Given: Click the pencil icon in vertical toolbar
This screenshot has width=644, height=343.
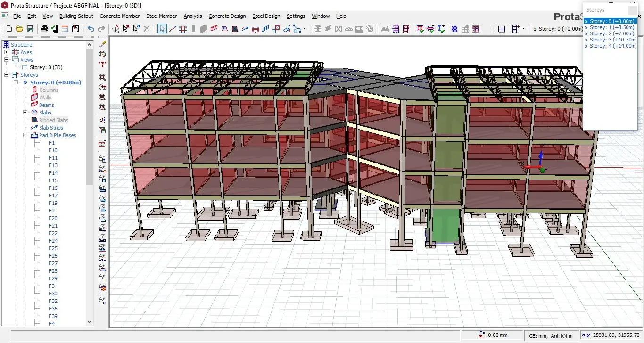Looking at the screenshot, I should click(x=102, y=44).
